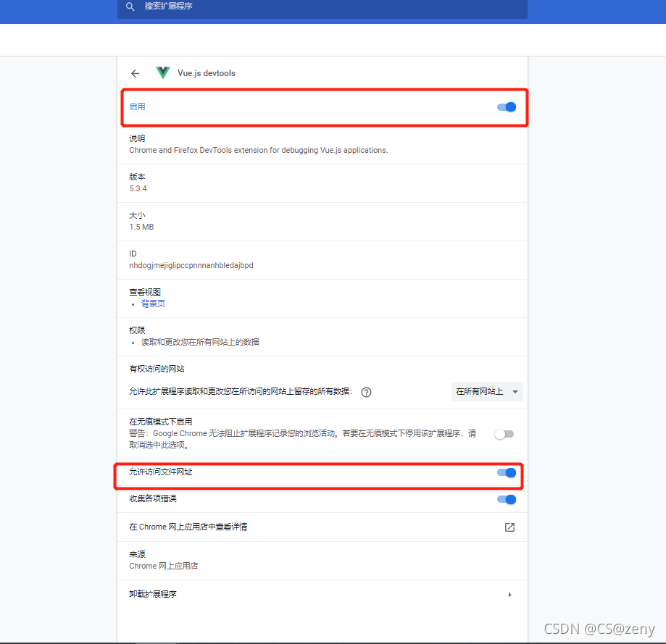
Task: Click the 有权访问的网站 heading
Action: (157, 369)
